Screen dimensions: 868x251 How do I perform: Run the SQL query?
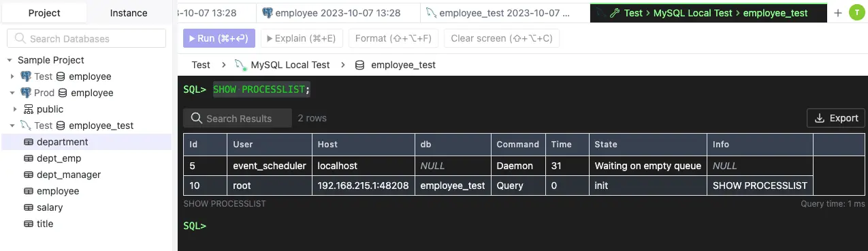[x=219, y=38]
